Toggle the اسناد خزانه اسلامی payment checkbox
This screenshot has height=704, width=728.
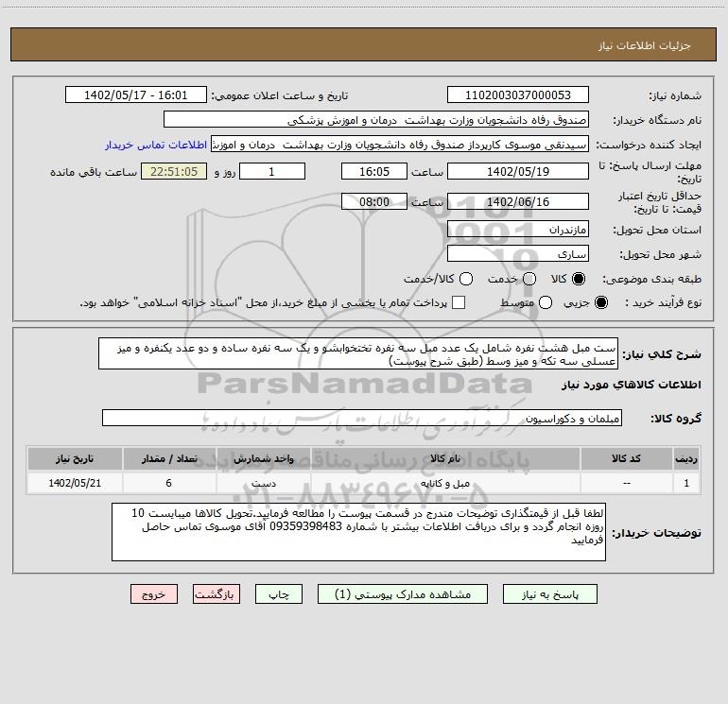click(459, 302)
